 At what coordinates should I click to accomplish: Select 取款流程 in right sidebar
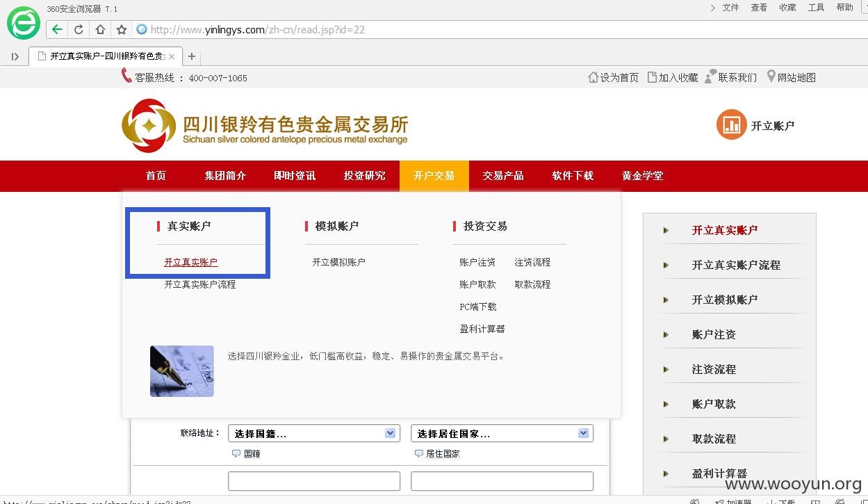click(714, 439)
